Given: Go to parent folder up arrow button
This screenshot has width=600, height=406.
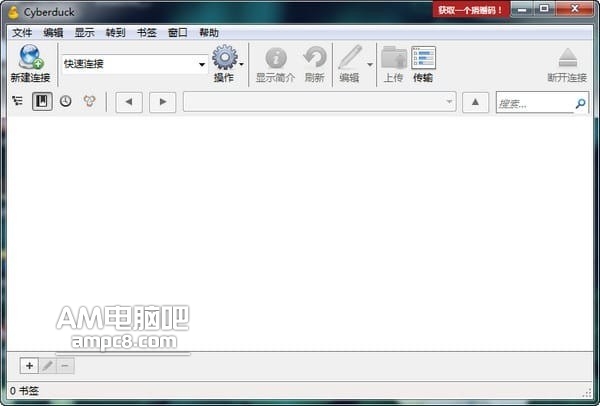Looking at the screenshot, I should pyautogui.click(x=475, y=102).
